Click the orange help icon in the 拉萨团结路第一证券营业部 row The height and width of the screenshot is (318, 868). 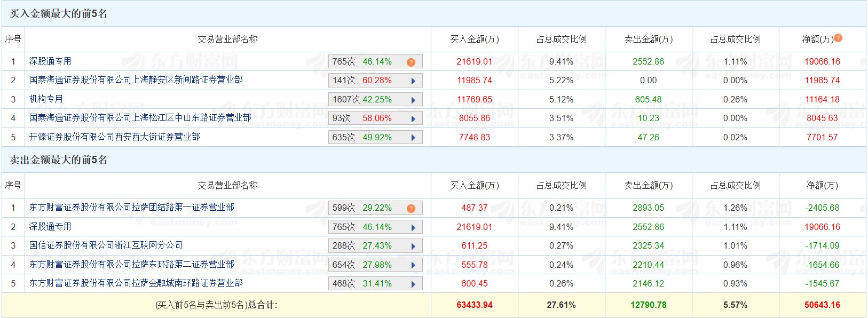[411, 209]
